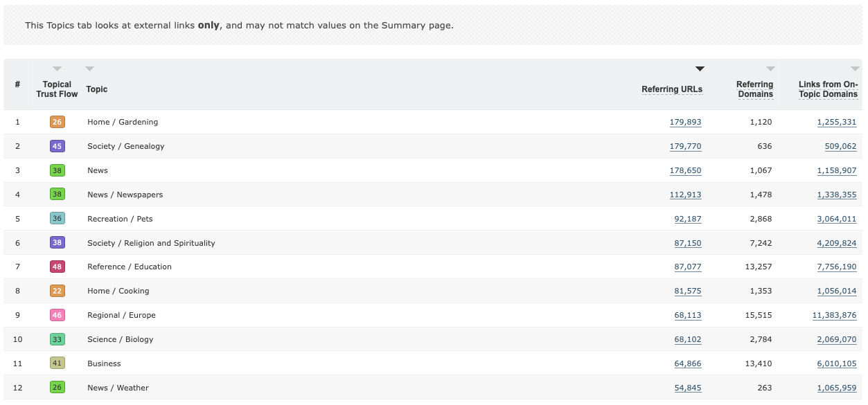The height and width of the screenshot is (405, 868).
Task: Click the purple Trust Flow badge for Society / Genealogy
Action: [x=57, y=146]
